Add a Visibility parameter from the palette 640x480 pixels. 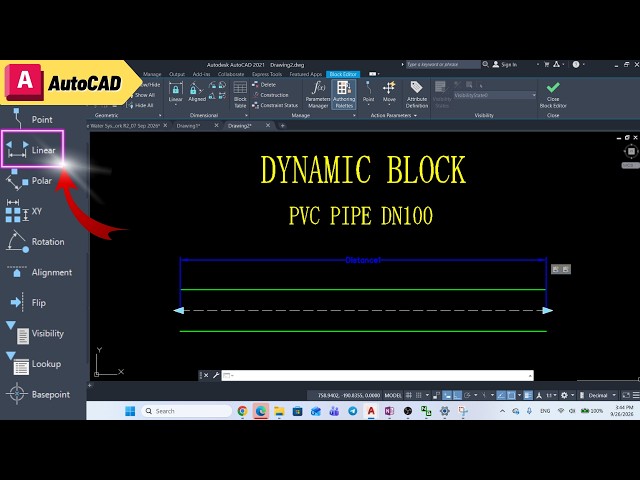pyautogui.click(x=35, y=333)
